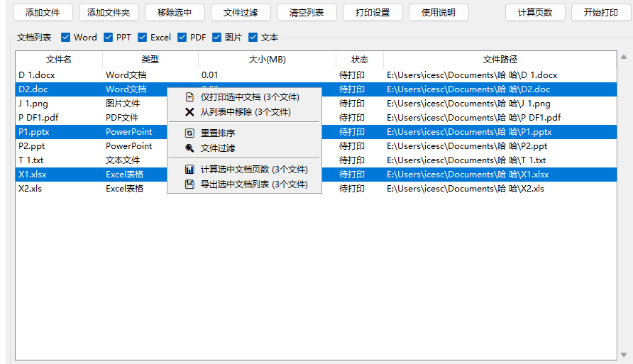The image size is (633, 364).
Task: Select the T 1.txt file name
Action: pyautogui.click(x=31, y=160)
